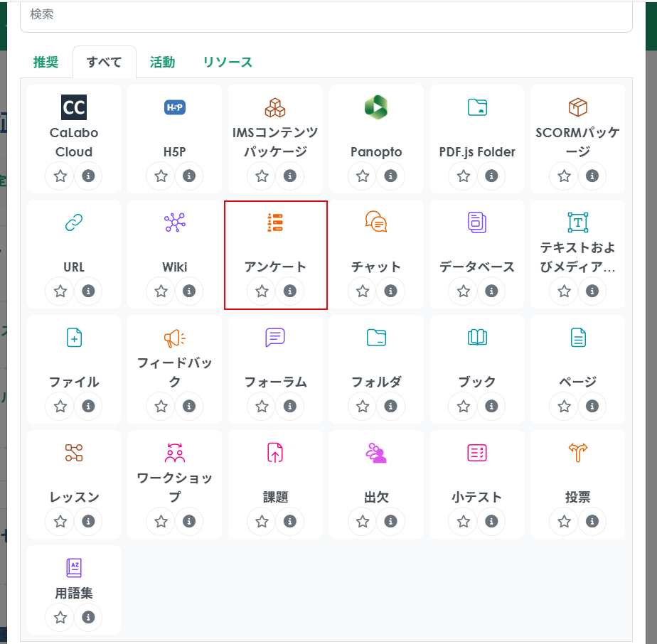This screenshot has height=644, width=657.
Task: Choose the H5P activity icon
Action: point(175,107)
